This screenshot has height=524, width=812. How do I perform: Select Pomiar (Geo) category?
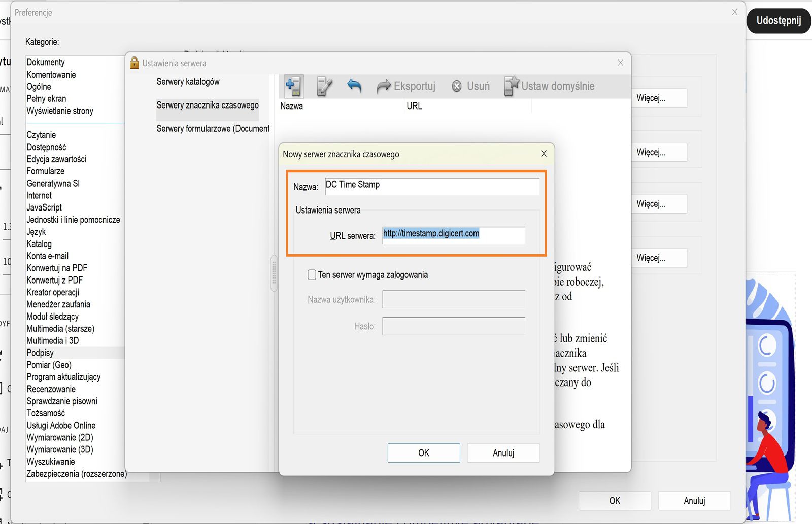click(x=49, y=365)
